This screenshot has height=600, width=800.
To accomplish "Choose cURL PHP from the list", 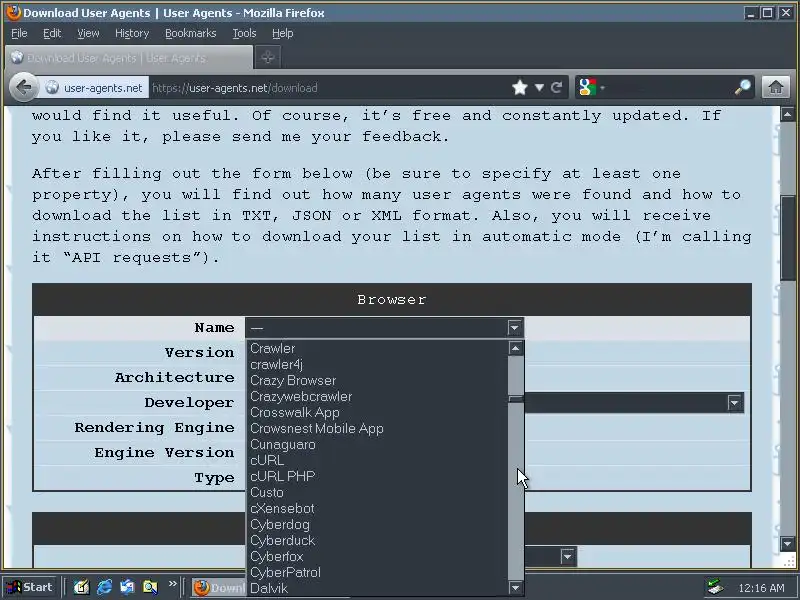I will (x=378, y=477).
